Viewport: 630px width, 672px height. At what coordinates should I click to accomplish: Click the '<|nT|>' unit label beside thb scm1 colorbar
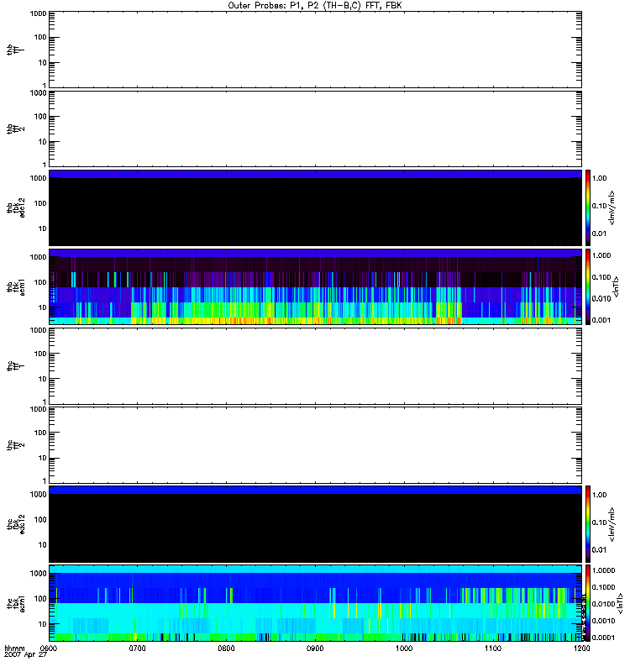[617, 286]
